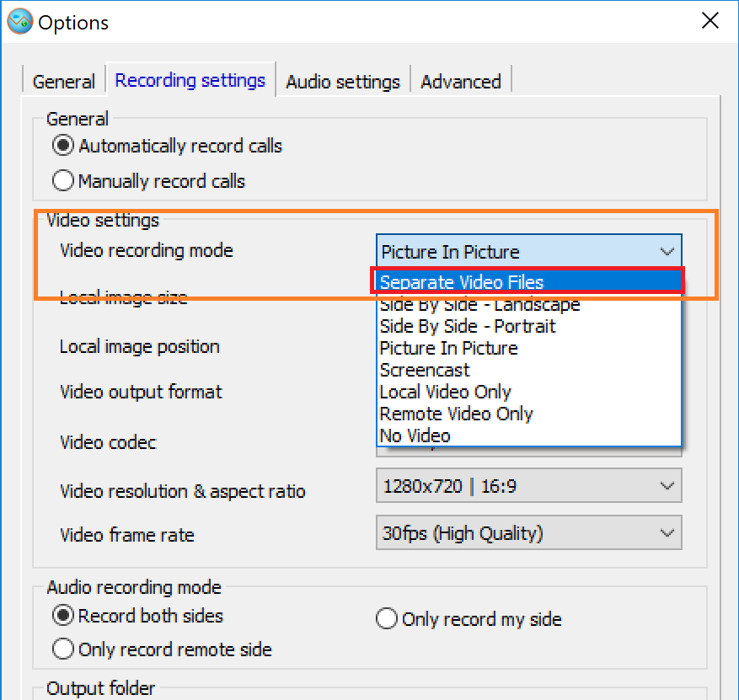Choose Side By Side - Landscape mode
Image resolution: width=739 pixels, height=700 pixels.
click(530, 304)
